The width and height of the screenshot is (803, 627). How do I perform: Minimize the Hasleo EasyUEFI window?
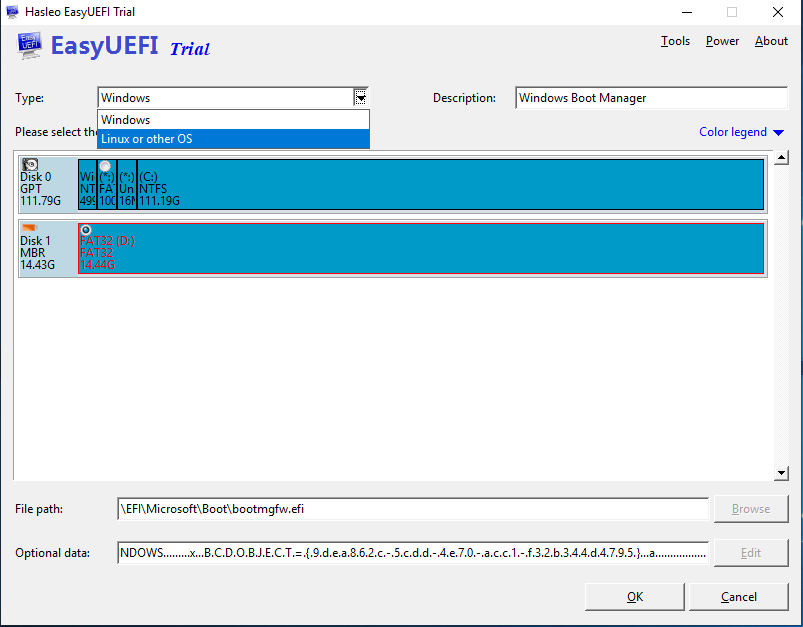point(687,12)
